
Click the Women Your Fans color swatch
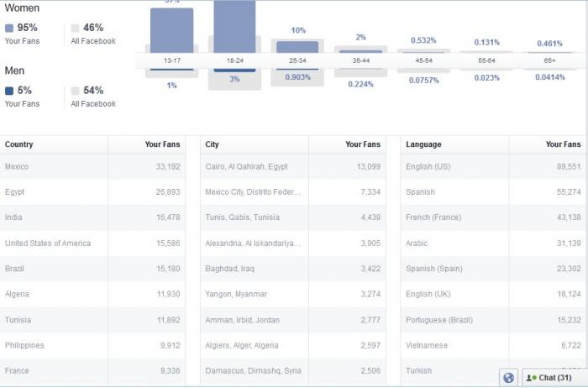tap(9, 28)
